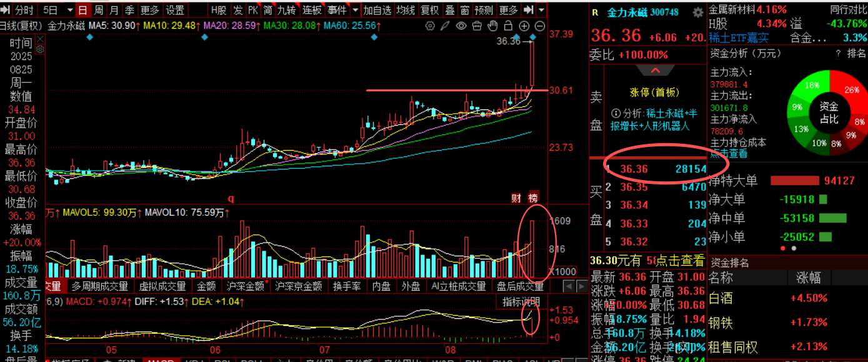Click the collapse-left arrow icon before 分时
Viewport: 868px width, 362px height.
(x=6, y=10)
